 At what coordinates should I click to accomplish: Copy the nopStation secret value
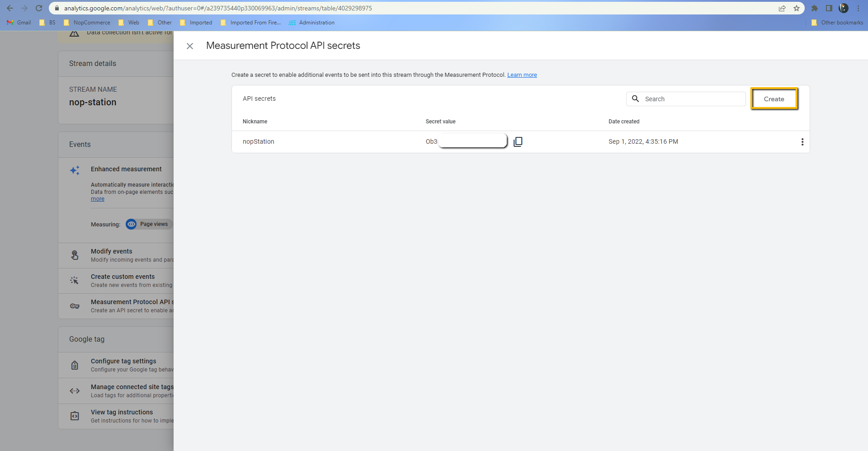[518, 141]
